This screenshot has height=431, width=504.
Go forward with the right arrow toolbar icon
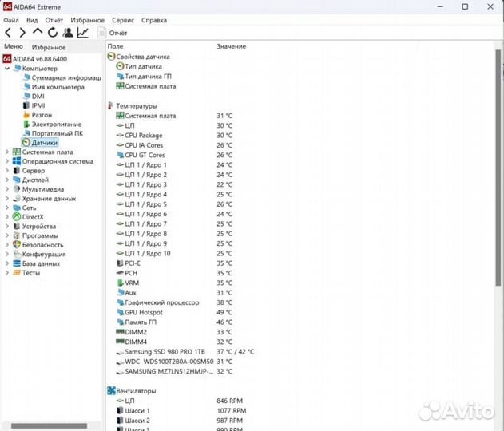point(22,33)
